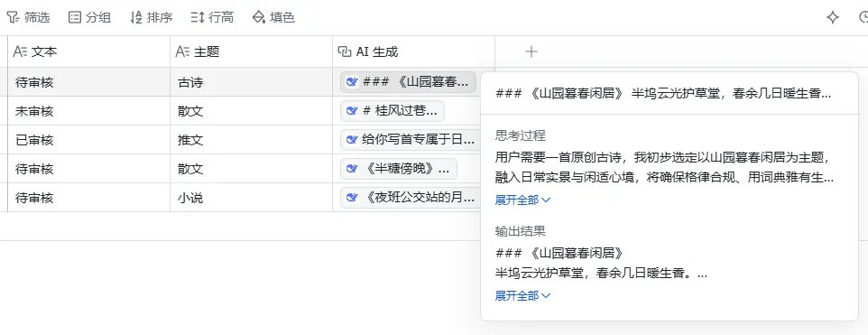The height and width of the screenshot is (335, 868).
Task: Open the # 桂风过巷 AI result chip
Action: pos(392,111)
